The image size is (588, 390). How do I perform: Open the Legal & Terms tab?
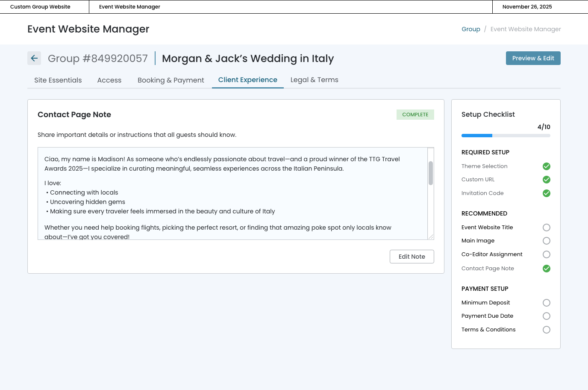tap(314, 80)
